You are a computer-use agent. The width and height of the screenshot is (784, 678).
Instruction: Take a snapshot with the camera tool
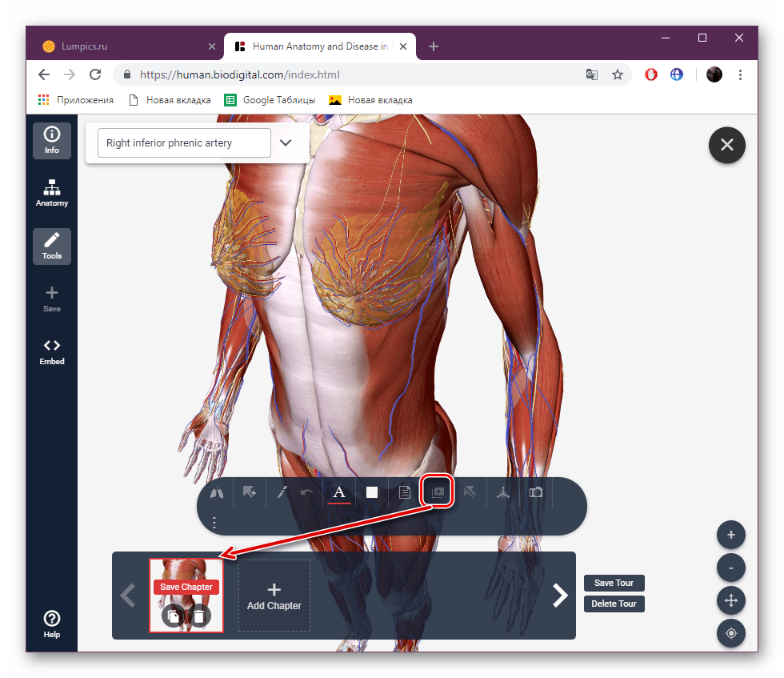(535, 491)
